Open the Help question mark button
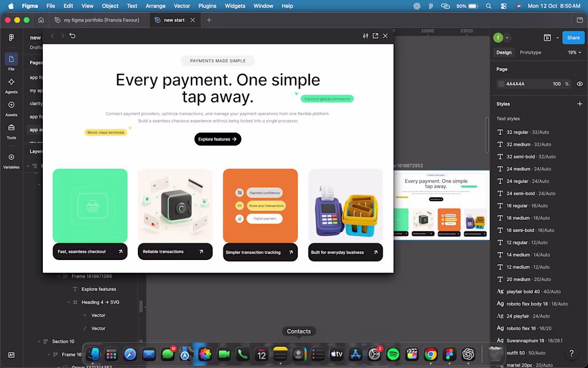Viewport: 588px width, 368px height. tap(571, 353)
